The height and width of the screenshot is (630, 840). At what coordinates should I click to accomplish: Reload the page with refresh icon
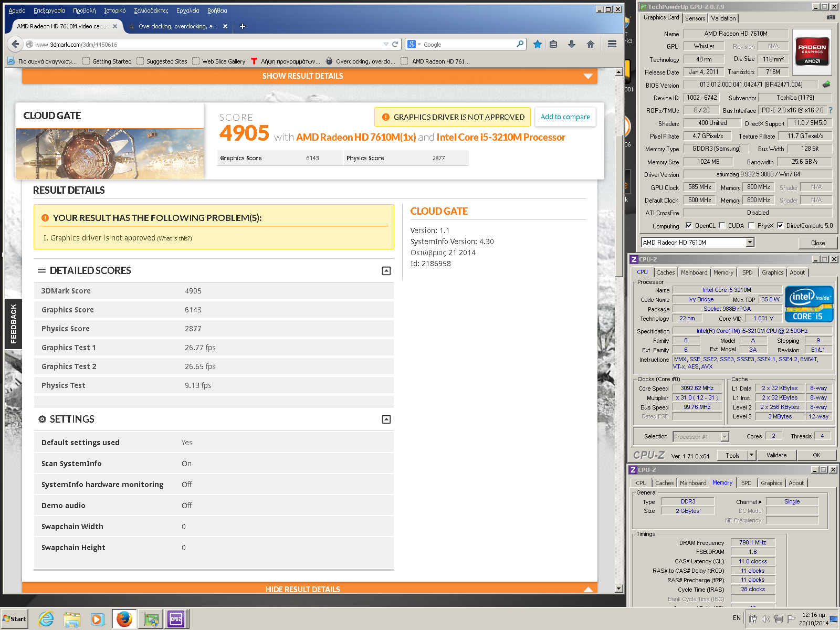click(x=395, y=44)
